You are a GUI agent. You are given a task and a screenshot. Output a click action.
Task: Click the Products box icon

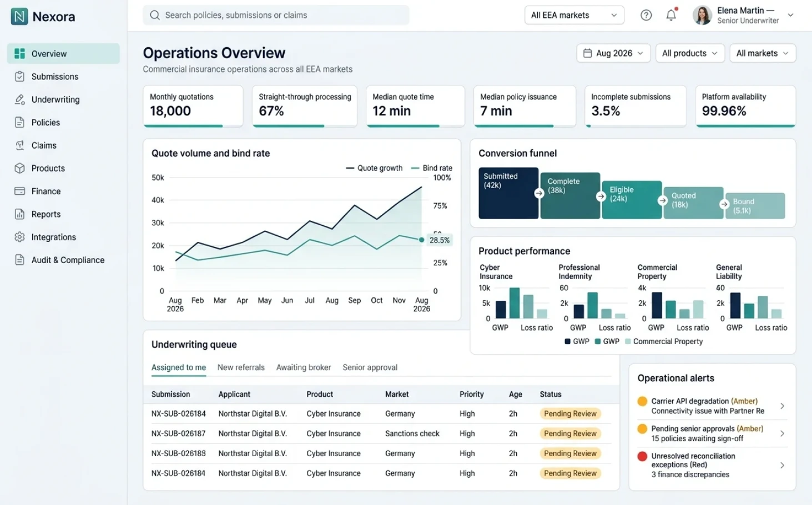19,168
